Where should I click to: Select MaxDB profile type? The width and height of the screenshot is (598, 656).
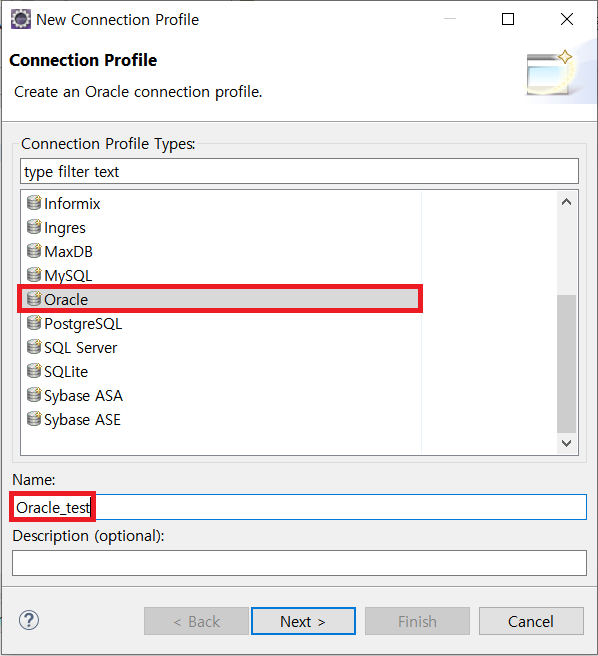tap(68, 252)
